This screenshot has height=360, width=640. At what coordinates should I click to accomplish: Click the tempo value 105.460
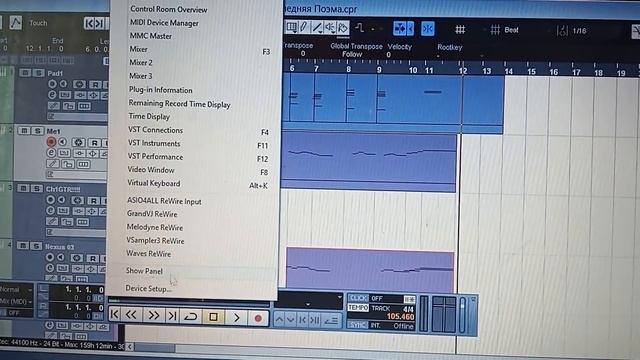[400, 317]
